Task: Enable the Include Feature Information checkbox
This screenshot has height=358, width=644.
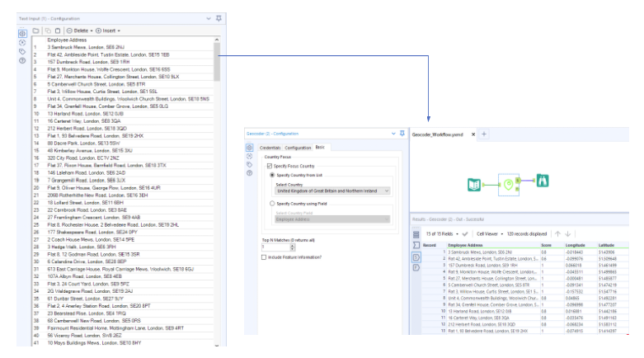Action: pos(264,257)
